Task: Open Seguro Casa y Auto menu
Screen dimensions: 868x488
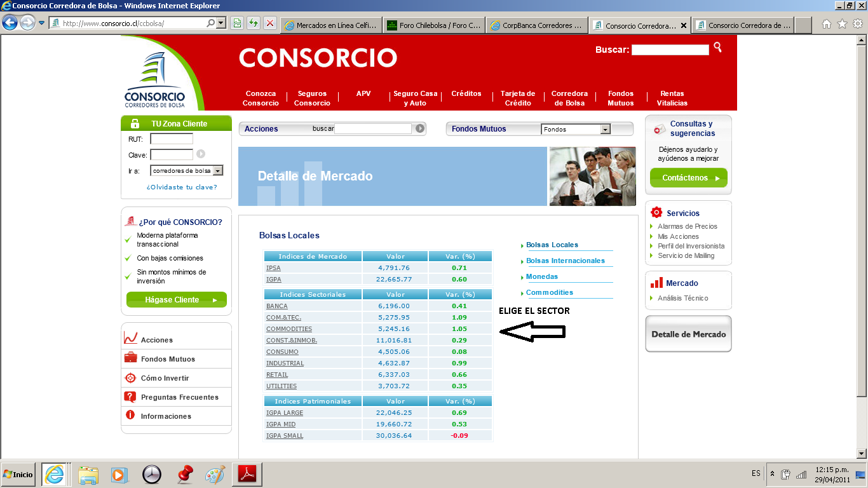Action: pos(416,98)
